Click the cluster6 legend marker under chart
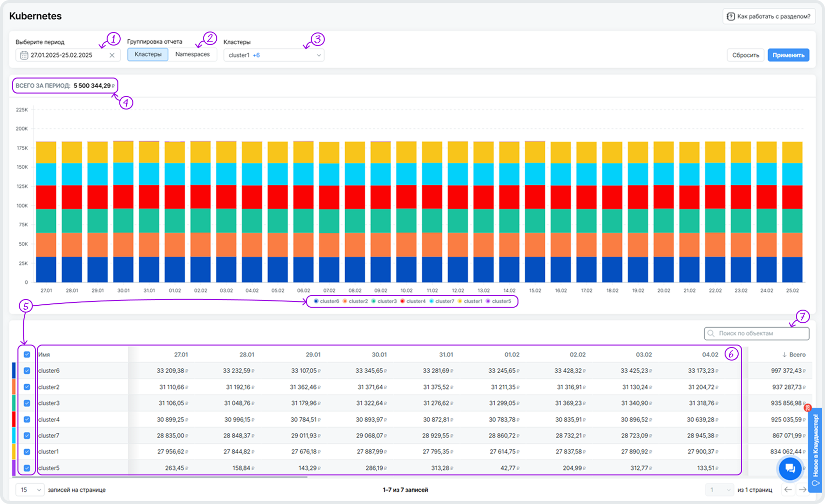 [x=316, y=301]
